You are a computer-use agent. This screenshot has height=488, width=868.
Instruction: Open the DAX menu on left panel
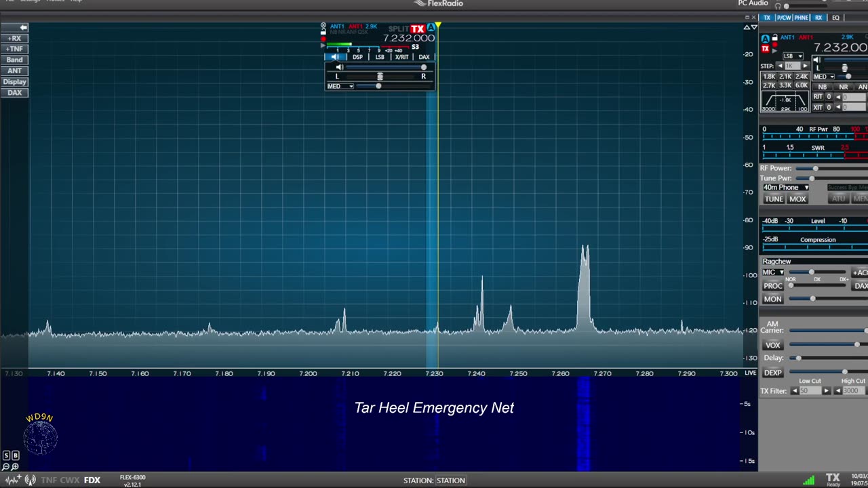(x=14, y=93)
